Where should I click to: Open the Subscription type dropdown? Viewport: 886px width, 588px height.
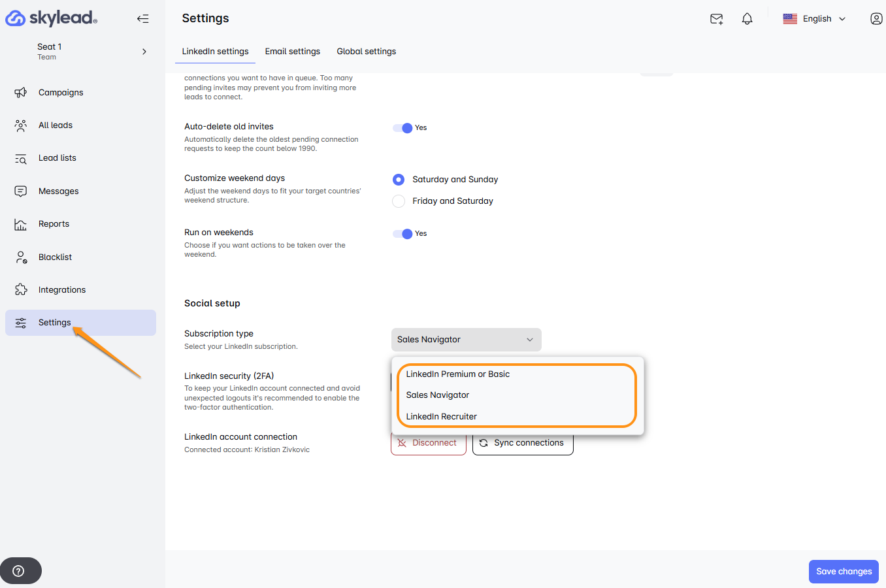tap(466, 340)
